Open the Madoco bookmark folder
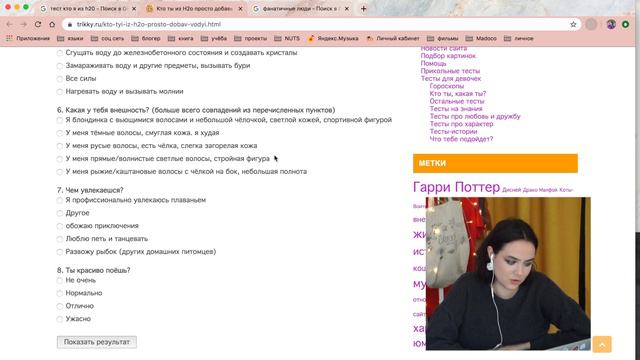Image resolution: width=640 pixels, height=360 pixels. pos(481,38)
